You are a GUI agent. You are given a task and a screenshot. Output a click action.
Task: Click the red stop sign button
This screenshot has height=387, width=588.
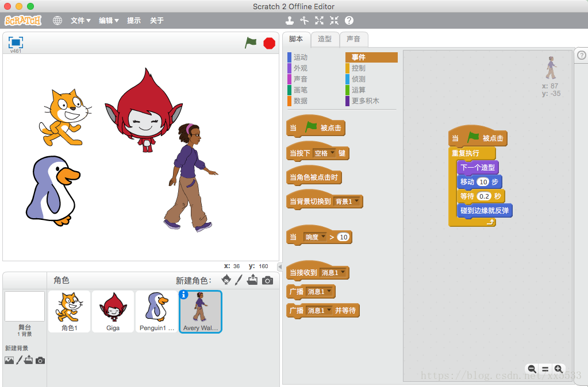[x=269, y=44]
